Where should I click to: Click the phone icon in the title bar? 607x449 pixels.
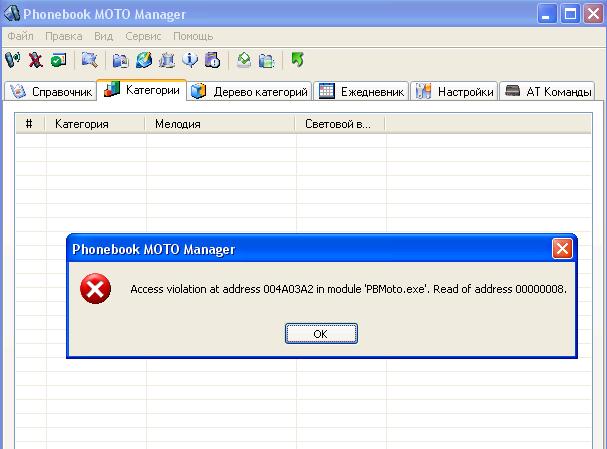tap(12, 14)
